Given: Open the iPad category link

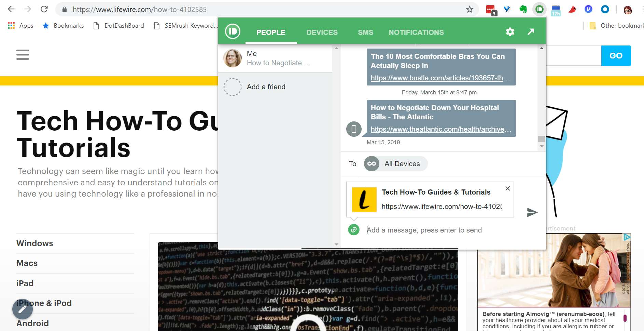Looking at the screenshot, I should (x=25, y=283).
